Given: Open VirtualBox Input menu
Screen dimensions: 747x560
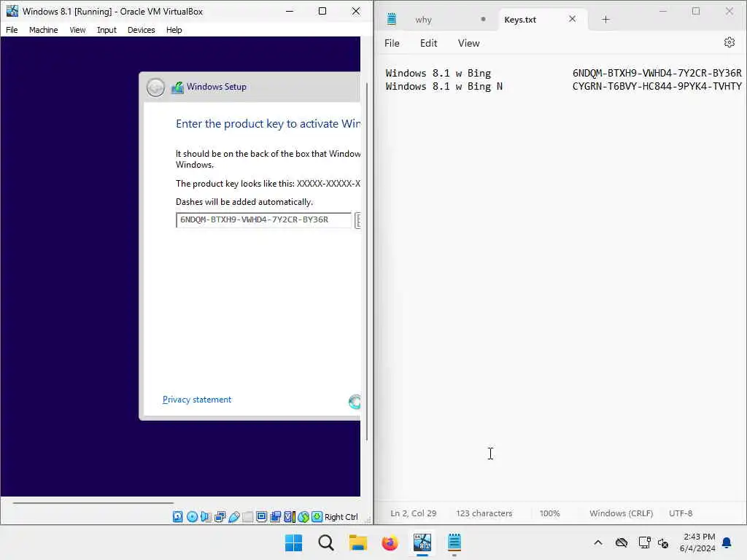Looking at the screenshot, I should 107,30.
